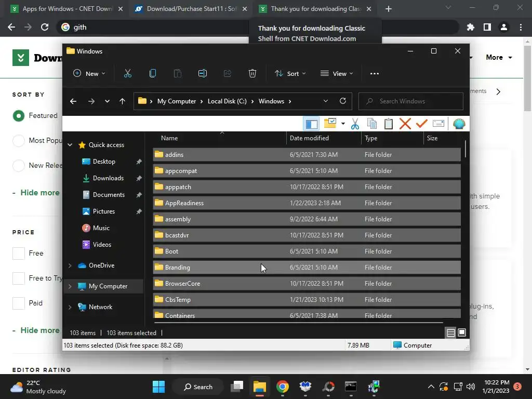Sort by the Type column header

tap(392, 138)
